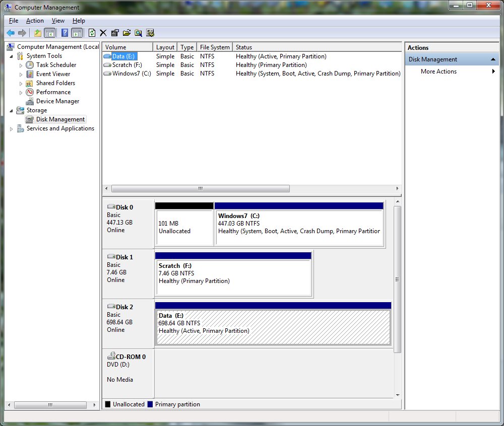504x426 pixels.
Task: Select the Task Scheduler clock icon
Action: [30, 65]
